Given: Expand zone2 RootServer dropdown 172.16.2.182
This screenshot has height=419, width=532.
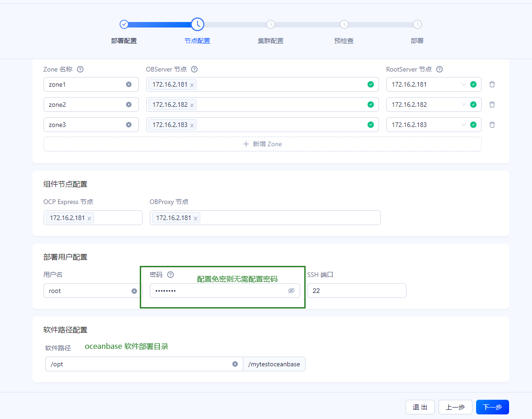Looking at the screenshot, I should [x=463, y=105].
